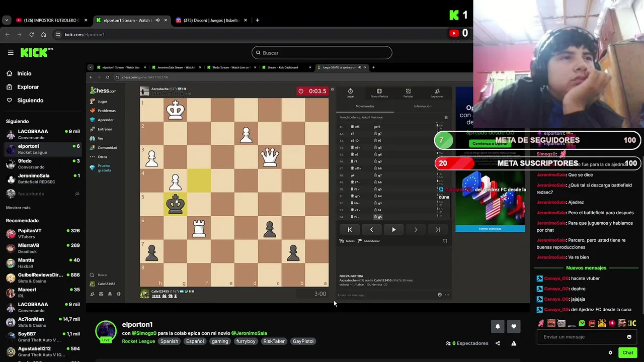
Task: Click the Spanish tag
Action: pos(169,341)
